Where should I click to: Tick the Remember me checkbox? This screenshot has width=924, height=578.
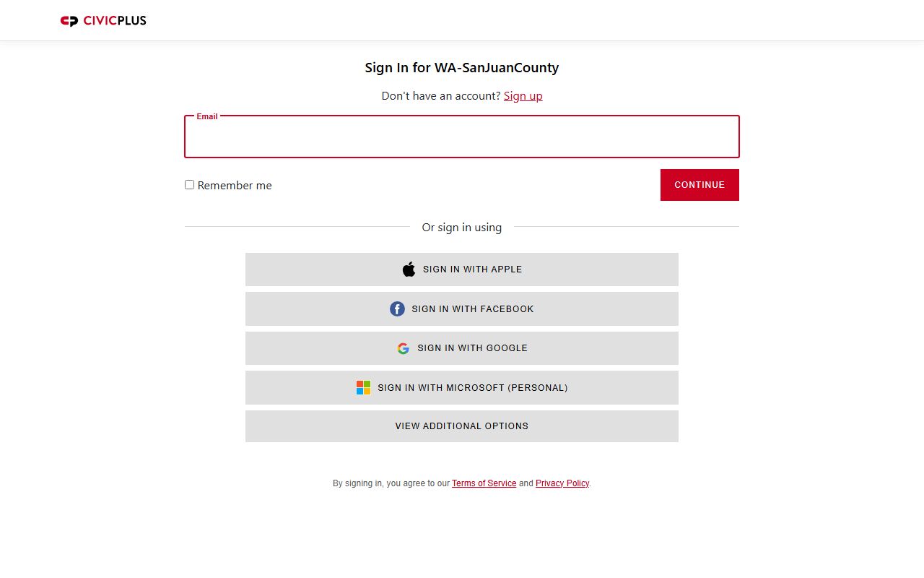click(x=190, y=185)
